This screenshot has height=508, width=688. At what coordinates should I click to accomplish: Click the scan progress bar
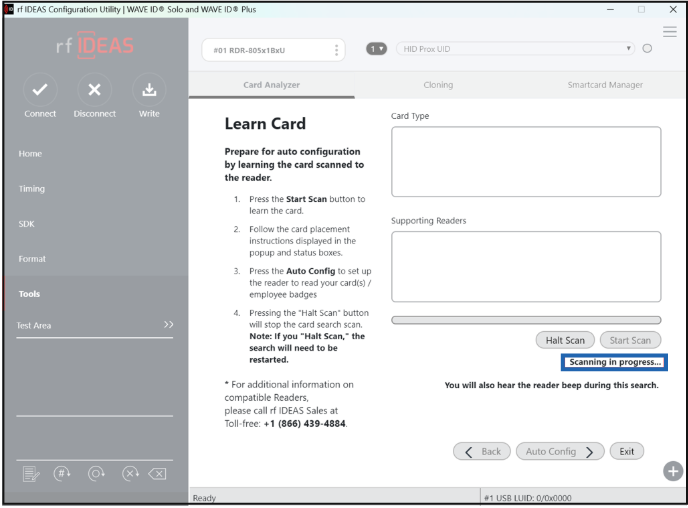click(526, 320)
